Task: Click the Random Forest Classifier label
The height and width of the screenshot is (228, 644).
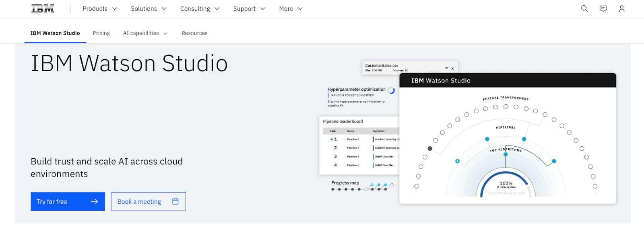Action: pos(353,95)
